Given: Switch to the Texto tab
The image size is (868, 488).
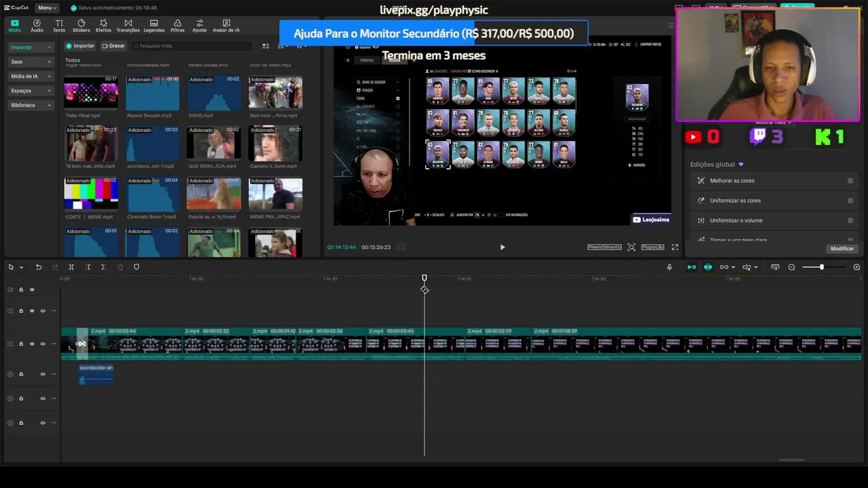Looking at the screenshot, I should click(x=59, y=26).
